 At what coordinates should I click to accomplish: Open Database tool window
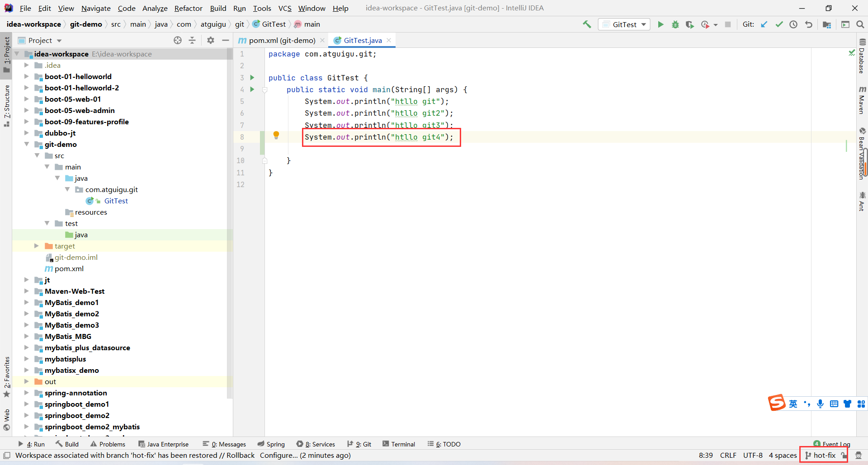[862, 56]
